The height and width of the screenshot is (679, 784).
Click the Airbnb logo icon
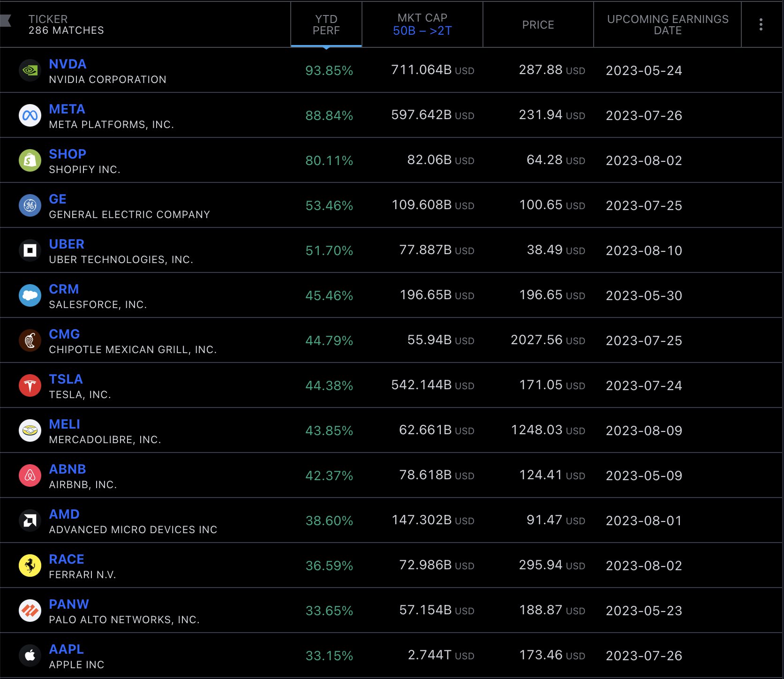click(30, 475)
